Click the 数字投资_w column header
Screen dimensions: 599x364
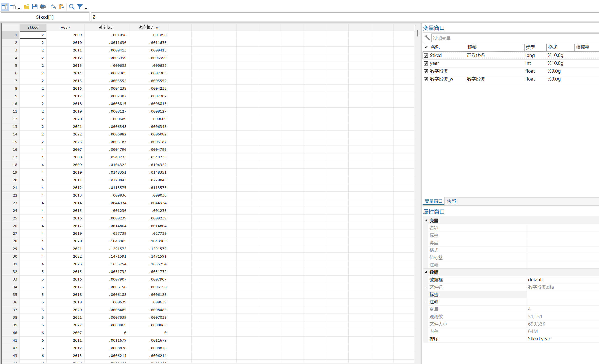point(149,27)
